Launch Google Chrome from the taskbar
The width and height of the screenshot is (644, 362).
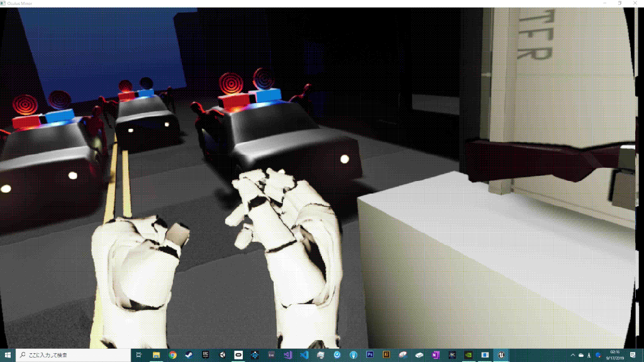172,355
